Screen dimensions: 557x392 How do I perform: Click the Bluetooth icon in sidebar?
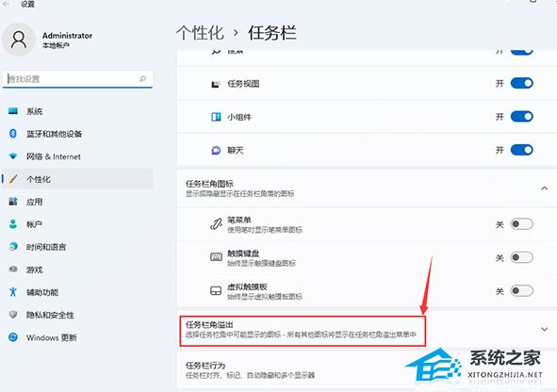coord(13,134)
